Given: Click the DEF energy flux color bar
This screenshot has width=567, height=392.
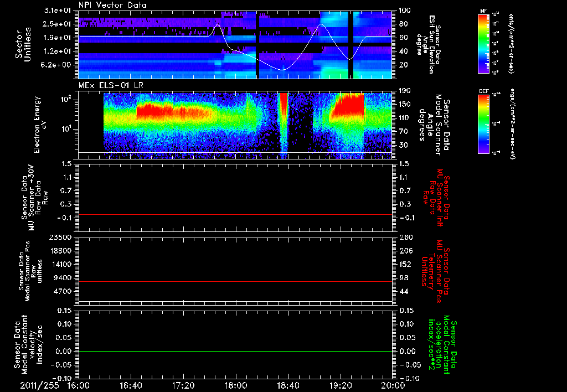Looking at the screenshot, I should pos(483,124).
